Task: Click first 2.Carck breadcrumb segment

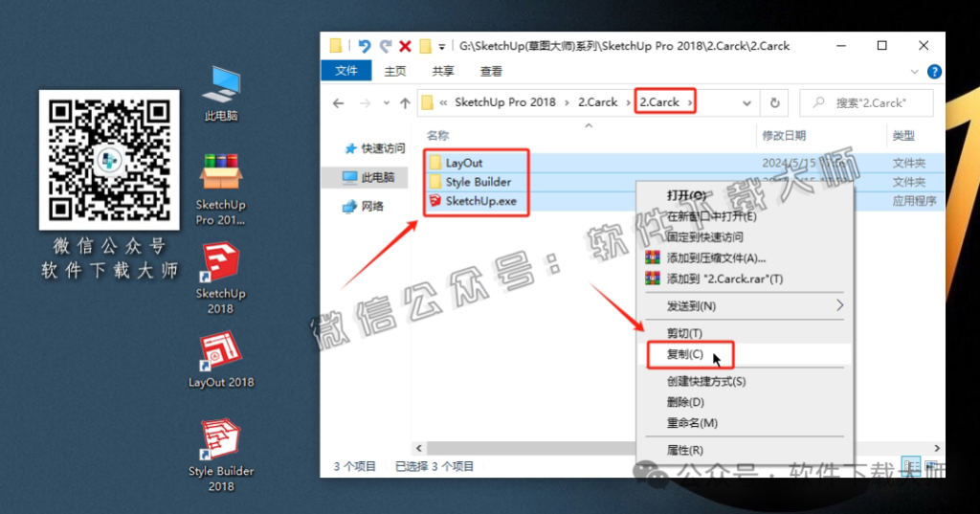Action: (x=597, y=101)
